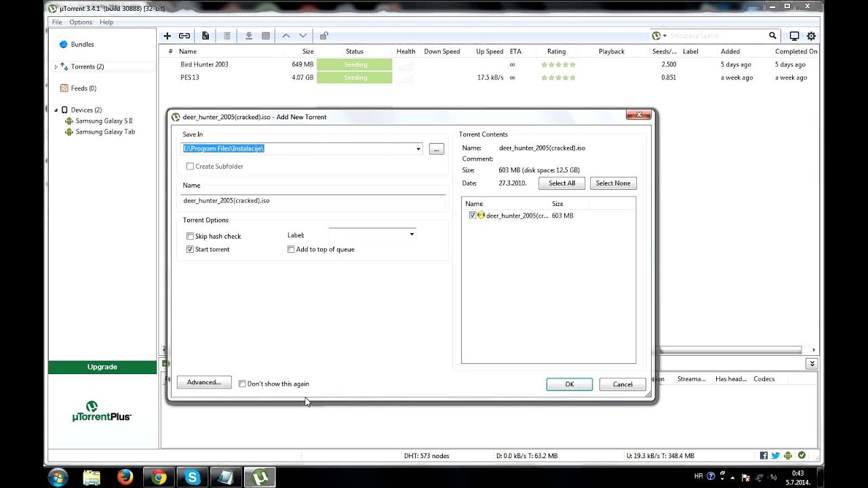Click the green network status check icon
This screenshot has height=488, width=868.
(802, 455)
